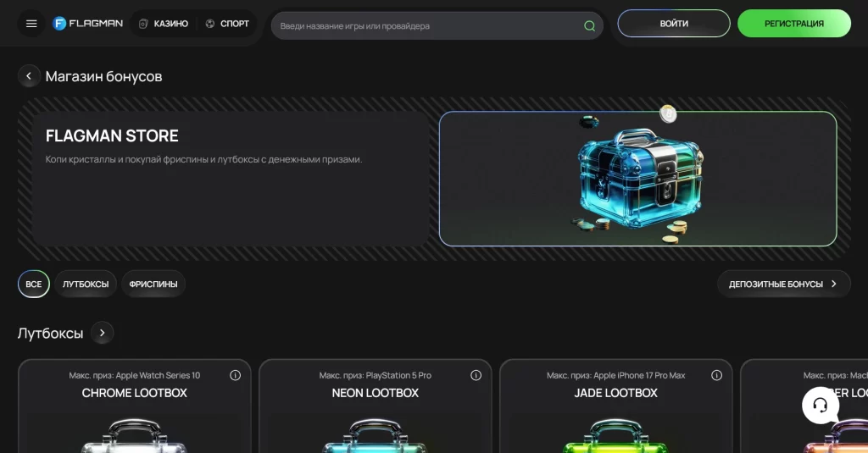Filter by Фриспины
The width and height of the screenshot is (868, 453).
point(153,284)
